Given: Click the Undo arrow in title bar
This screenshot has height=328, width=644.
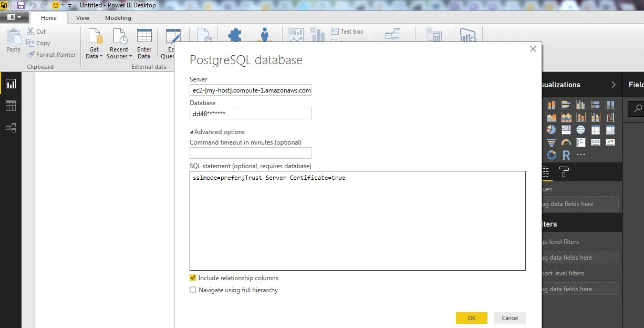Looking at the screenshot, I should click(x=32, y=5).
